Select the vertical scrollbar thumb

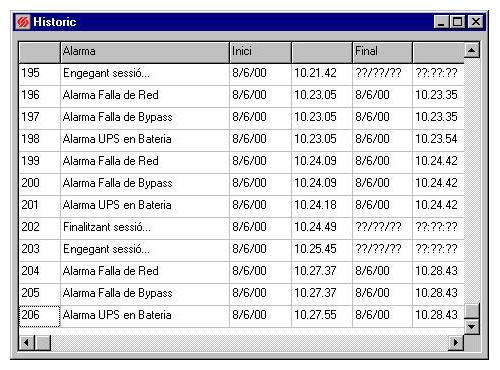pyautogui.click(x=472, y=311)
